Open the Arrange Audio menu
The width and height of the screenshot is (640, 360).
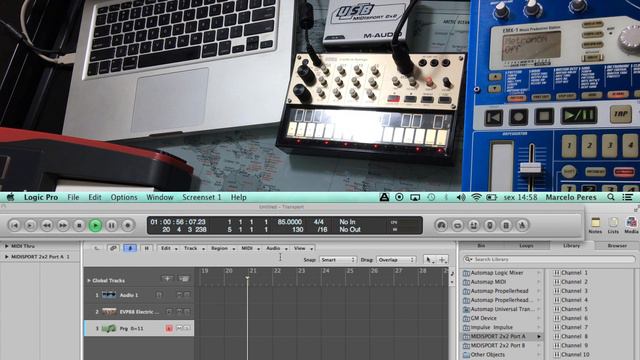pyautogui.click(x=276, y=248)
